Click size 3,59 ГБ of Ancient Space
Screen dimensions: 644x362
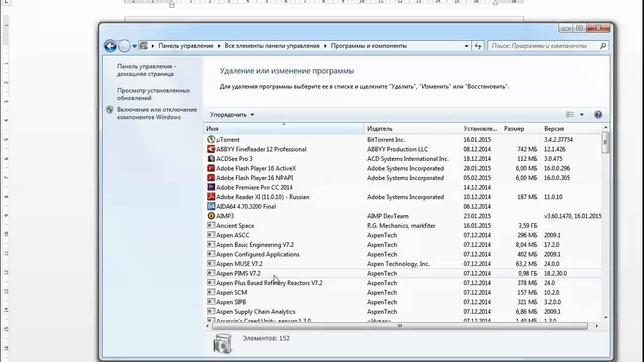528,225
